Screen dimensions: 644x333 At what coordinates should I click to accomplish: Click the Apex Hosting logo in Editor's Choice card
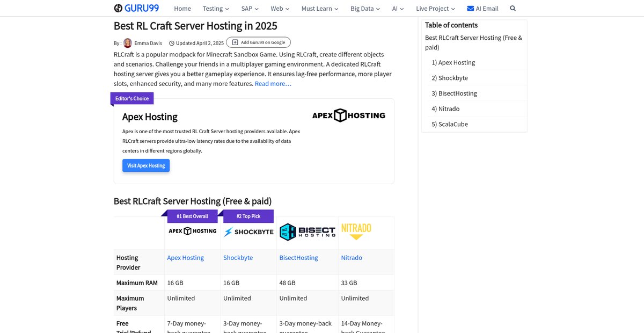[349, 115]
